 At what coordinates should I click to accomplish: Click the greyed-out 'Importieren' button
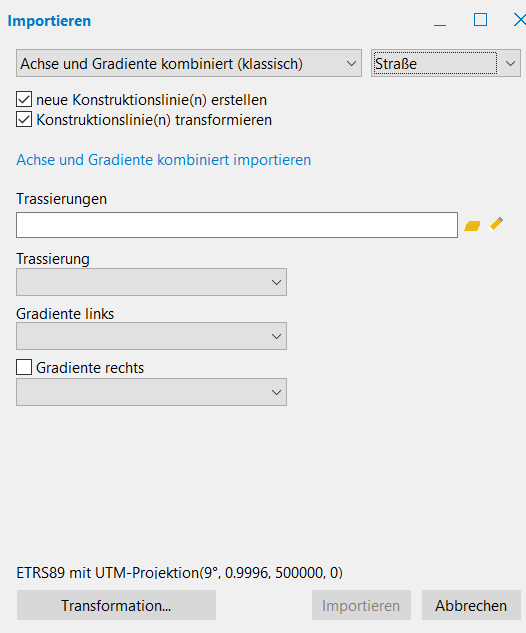point(361,605)
